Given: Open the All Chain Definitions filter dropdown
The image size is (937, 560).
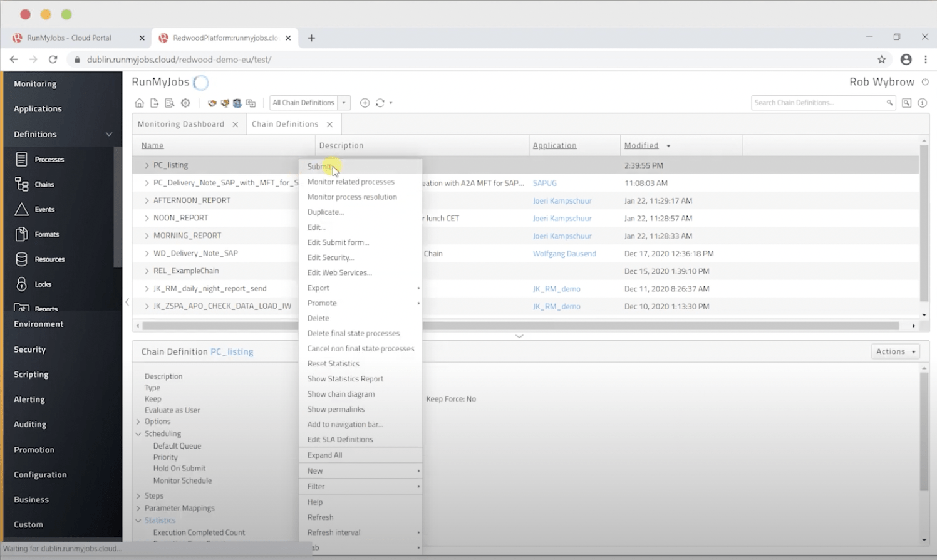Looking at the screenshot, I should click(x=343, y=102).
